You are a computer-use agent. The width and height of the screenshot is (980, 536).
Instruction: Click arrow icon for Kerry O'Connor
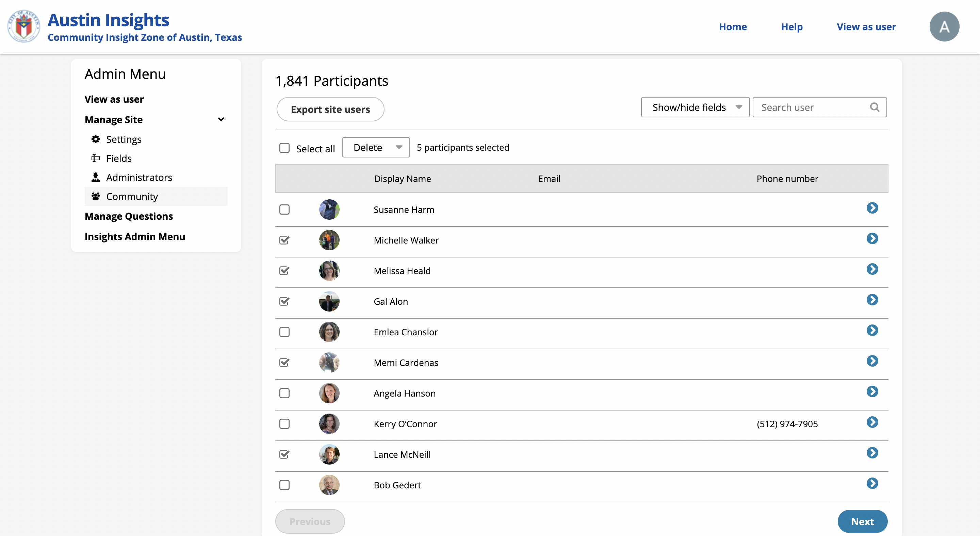pos(872,422)
